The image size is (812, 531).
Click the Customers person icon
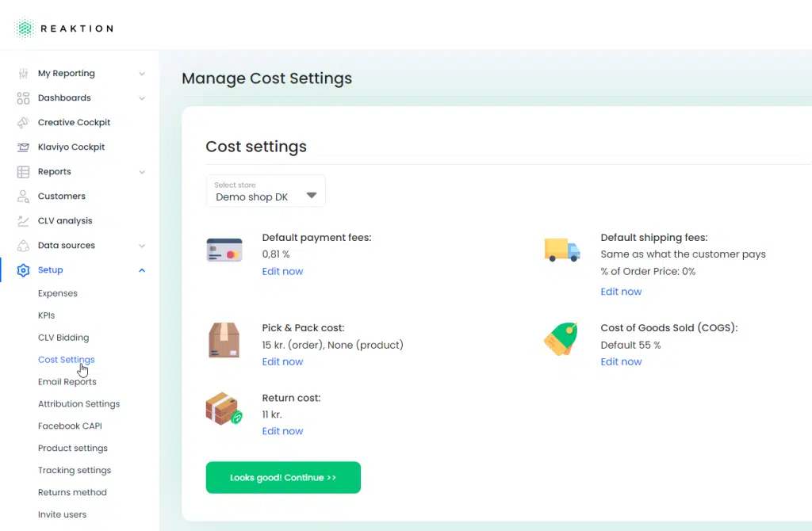(23, 196)
